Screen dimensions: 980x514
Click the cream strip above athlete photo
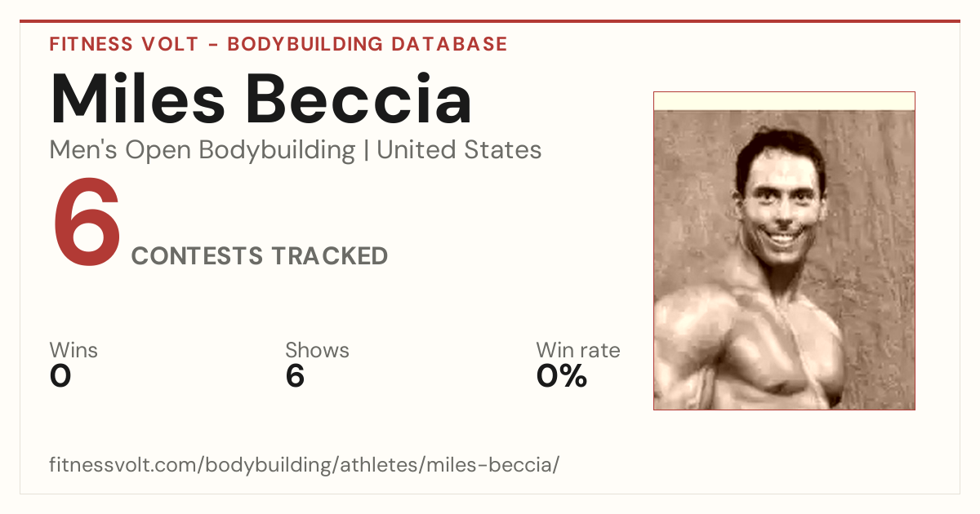784,101
